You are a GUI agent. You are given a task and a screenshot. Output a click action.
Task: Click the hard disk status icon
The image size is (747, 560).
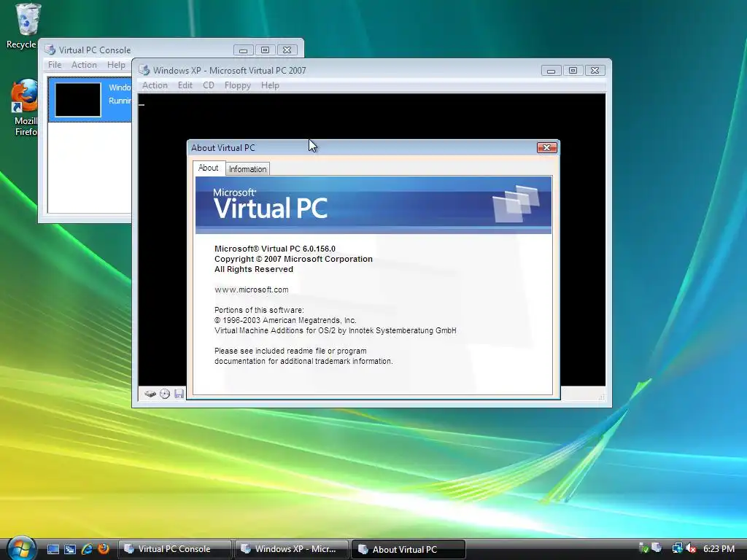pyautogui.click(x=150, y=394)
